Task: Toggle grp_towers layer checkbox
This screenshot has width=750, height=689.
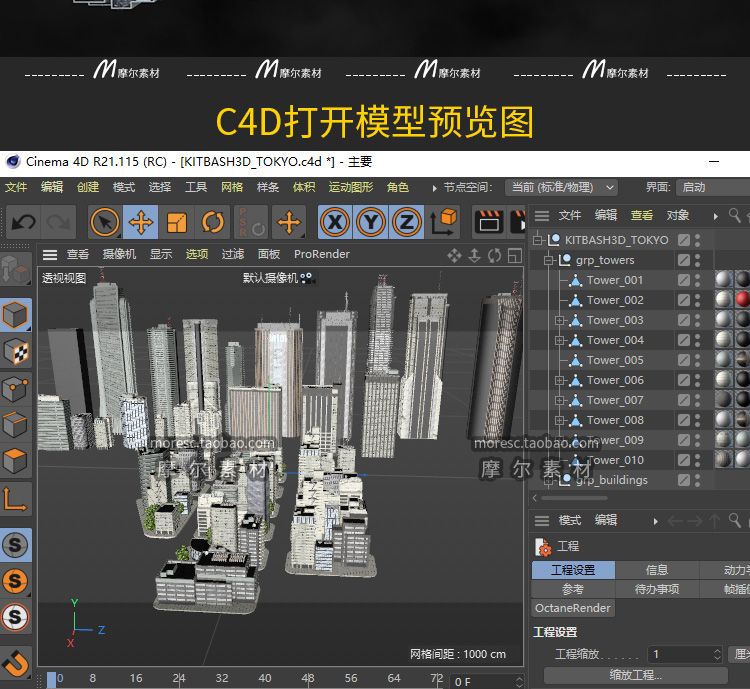Action: click(684, 260)
